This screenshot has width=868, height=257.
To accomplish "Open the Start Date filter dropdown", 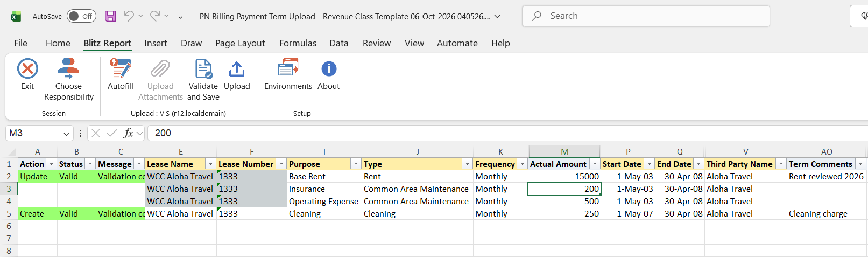I will click(x=649, y=164).
